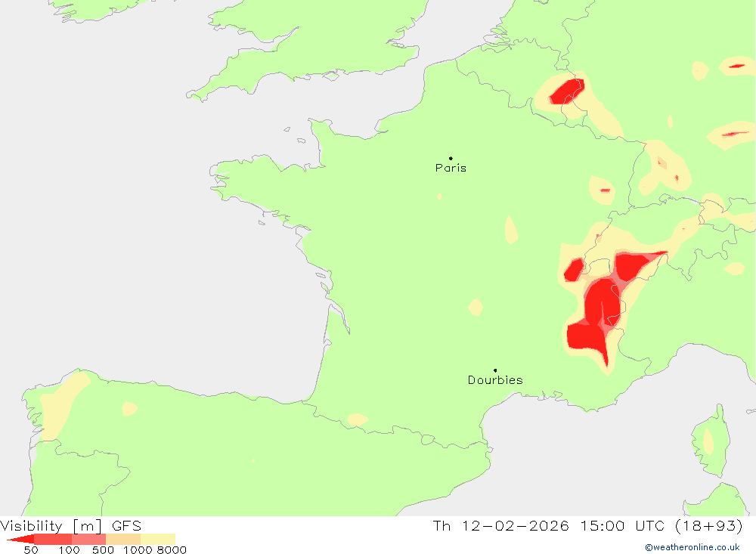756x554 pixels.
Task: Click the legend value 100
Action: tap(69, 549)
